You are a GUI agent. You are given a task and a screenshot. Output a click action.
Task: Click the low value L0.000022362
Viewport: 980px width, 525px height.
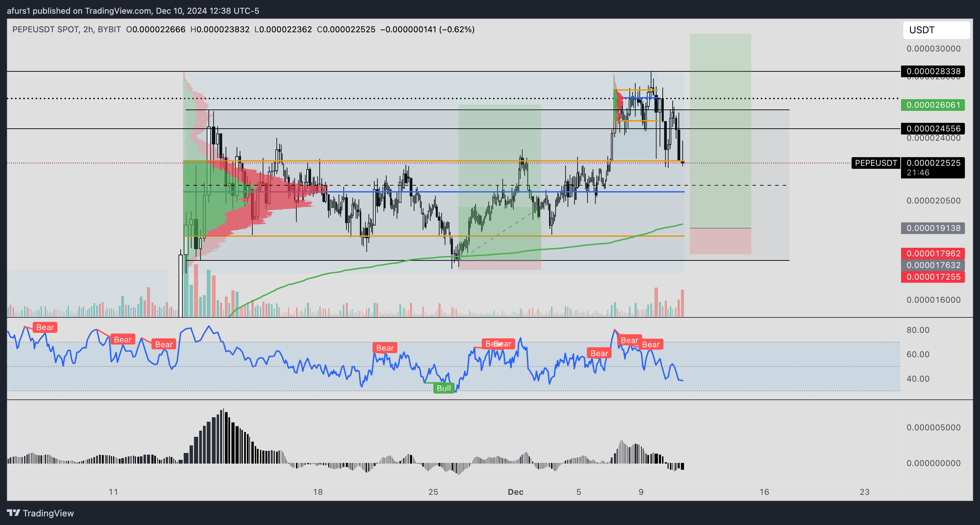pyautogui.click(x=283, y=29)
